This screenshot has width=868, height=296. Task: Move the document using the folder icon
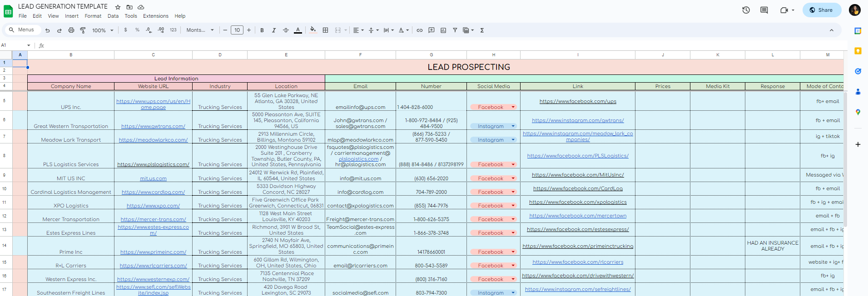pyautogui.click(x=129, y=7)
